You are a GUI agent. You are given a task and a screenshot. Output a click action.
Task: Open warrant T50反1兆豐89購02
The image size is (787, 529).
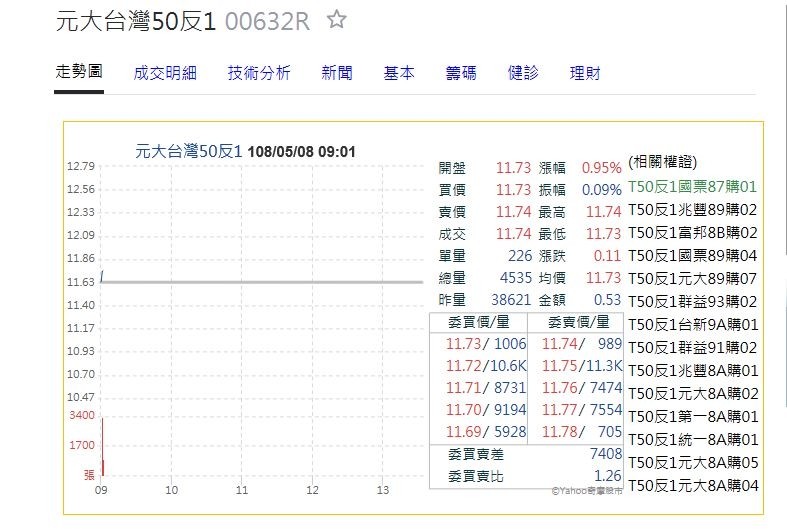(692, 210)
